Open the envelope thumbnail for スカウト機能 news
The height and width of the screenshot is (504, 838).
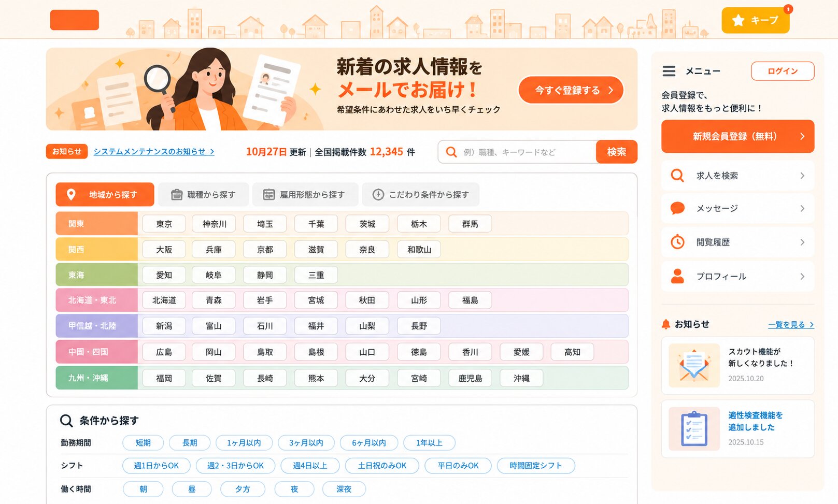(694, 366)
